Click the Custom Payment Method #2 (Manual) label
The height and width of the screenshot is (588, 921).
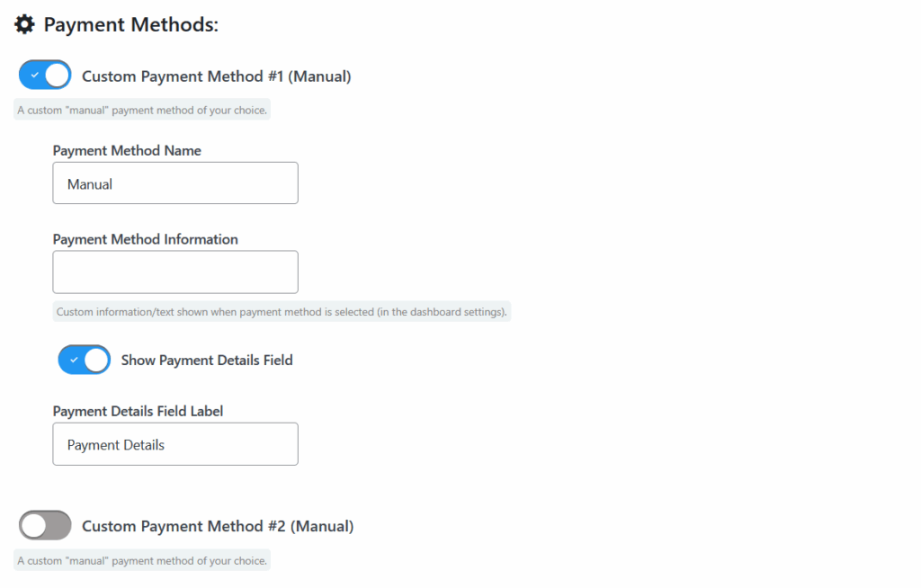click(x=218, y=526)
